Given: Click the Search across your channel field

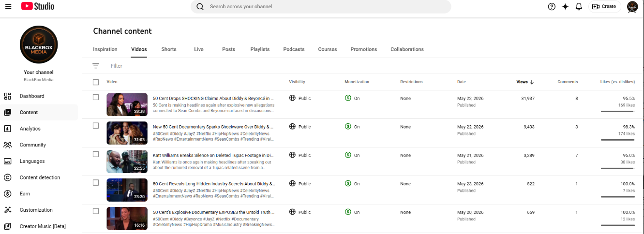Looking at the screenshot, I should [x=321, y=6].
